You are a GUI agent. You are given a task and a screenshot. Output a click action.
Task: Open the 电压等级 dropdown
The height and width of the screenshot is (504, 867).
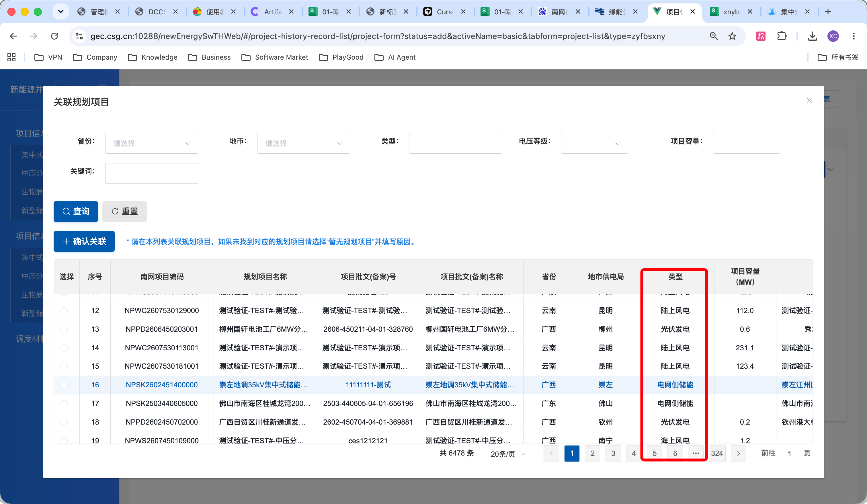pos(594,143)
